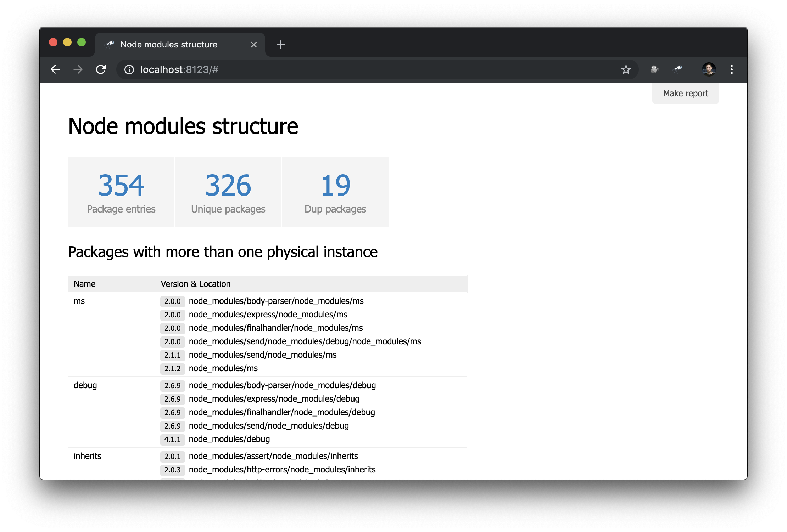Open the site information icon
Viewport: 787px width, 532px height.
coord(129,69)
